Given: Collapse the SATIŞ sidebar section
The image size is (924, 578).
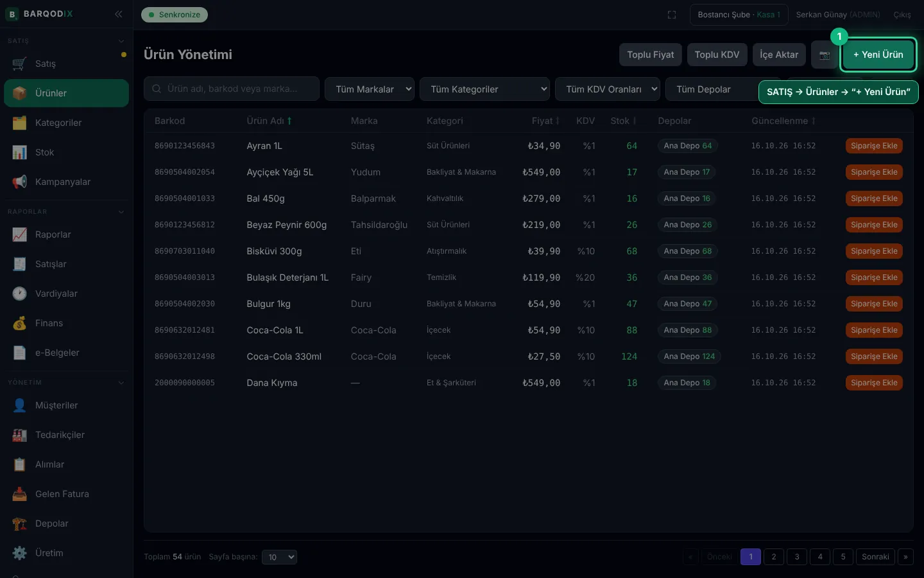Looking at the screenshot, I should 121,41.
